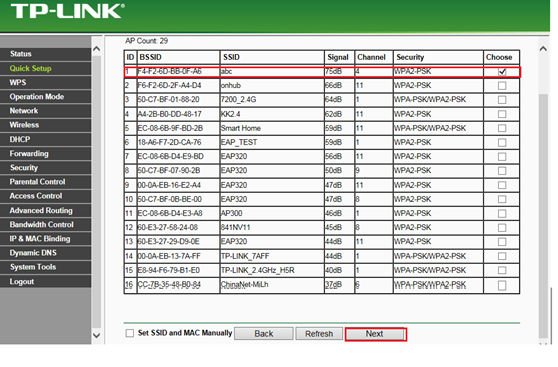Check the Choose box for AP300
The image size is (558, 367).
(502, 213)
